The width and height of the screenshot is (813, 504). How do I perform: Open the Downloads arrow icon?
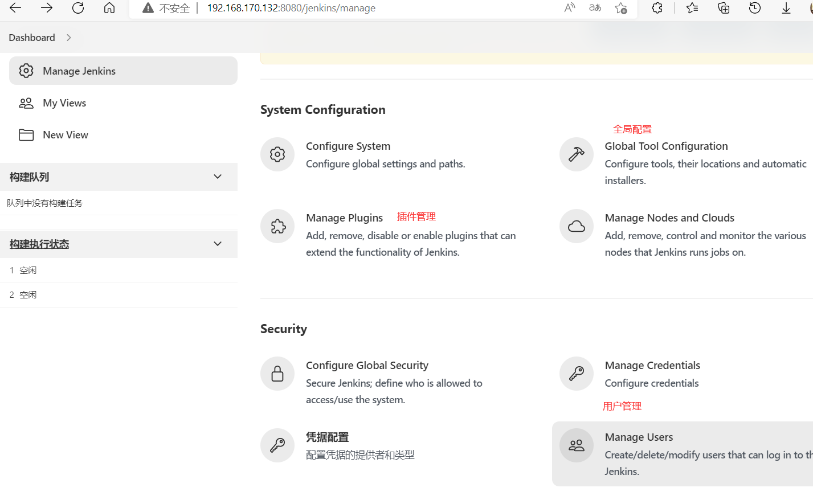pyautogui.click(x=786, y=8)
